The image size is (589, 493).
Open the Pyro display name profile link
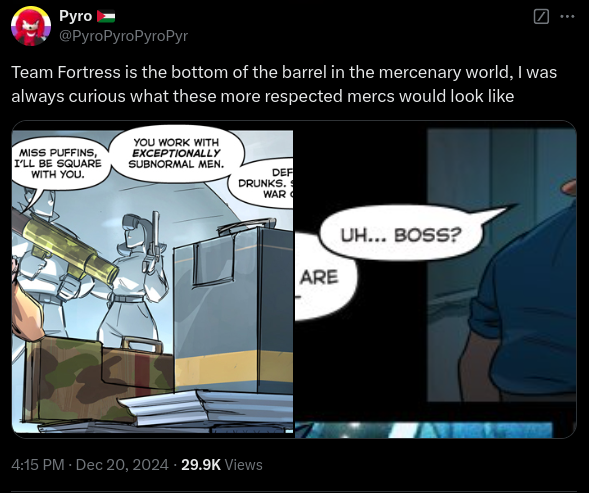point(76,16)
